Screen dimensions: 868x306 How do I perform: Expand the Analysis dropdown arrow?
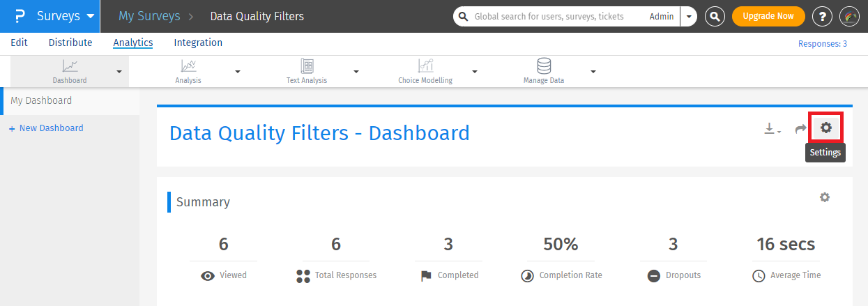coord(238,71)
